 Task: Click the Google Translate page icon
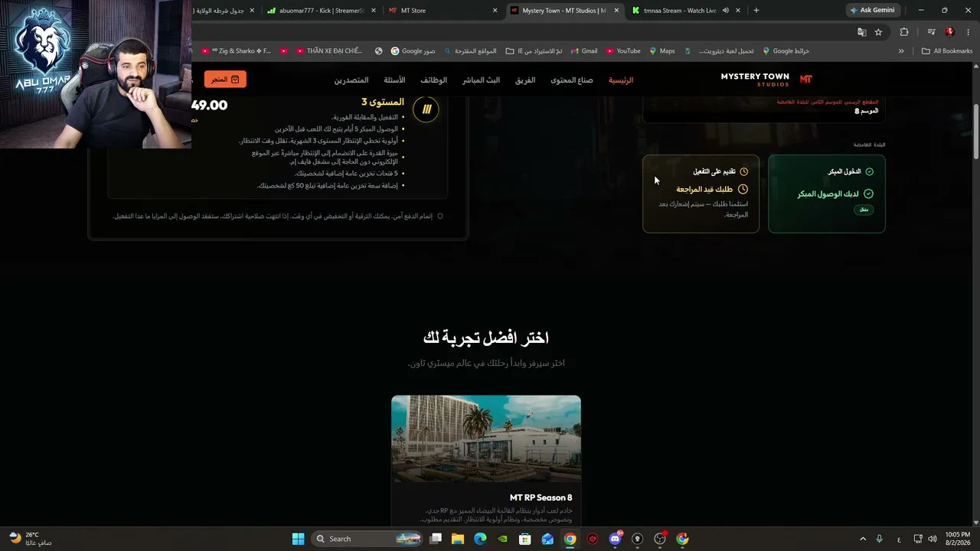click(861, 32)
